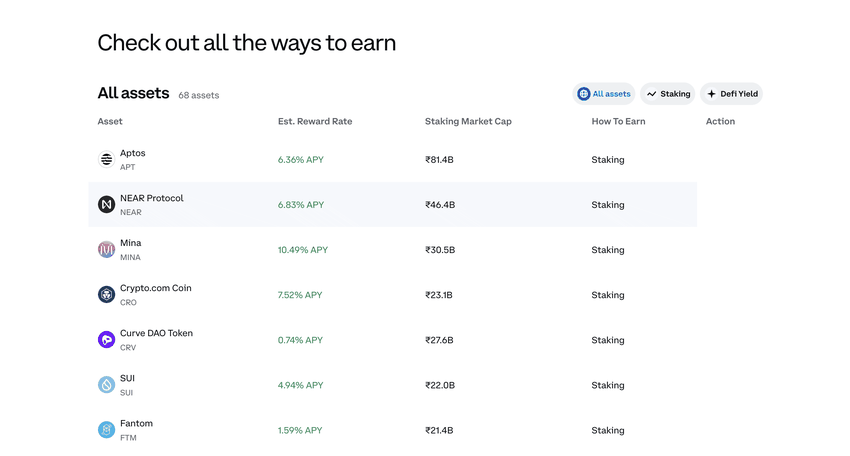The image size is (850, 456).
Task: Click the Curve DAO Token icon
Action: [x=106, y=340]
